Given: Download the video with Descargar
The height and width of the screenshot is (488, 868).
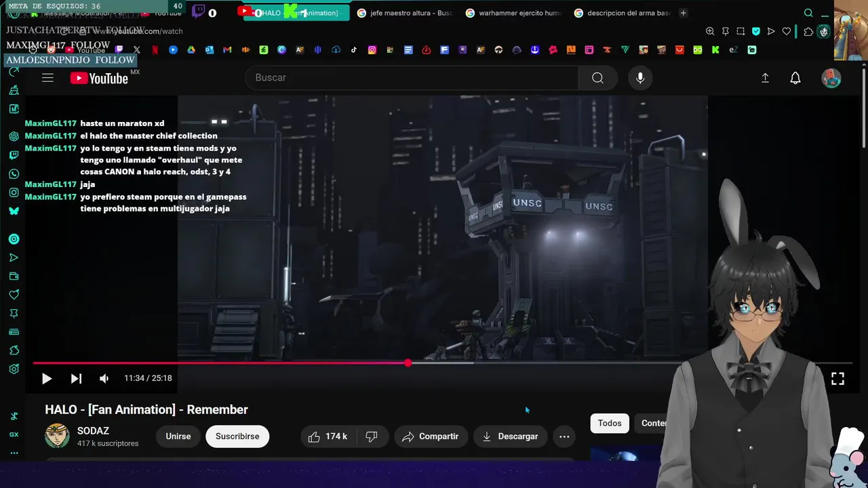Looking at the screenshot, I should pyautogui.click(x=510, y=436).
